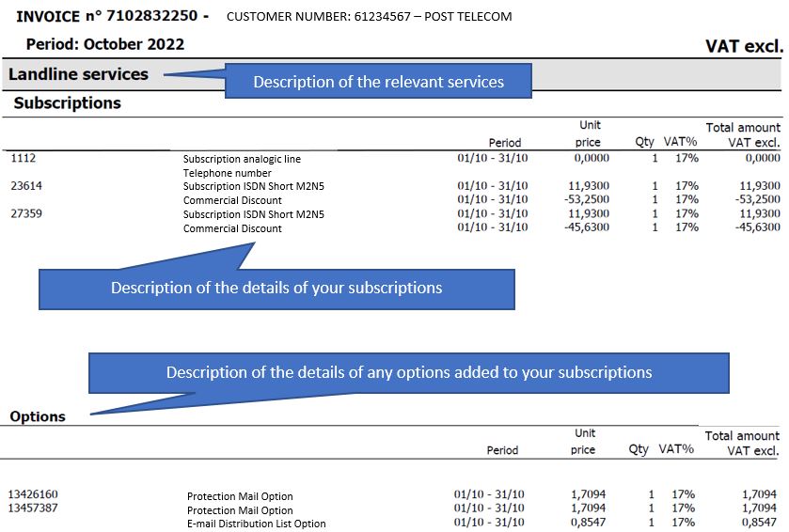Click the 'Description of the relevant services' callout
This screenshot has width=789, height=532.
coord(378,82)
